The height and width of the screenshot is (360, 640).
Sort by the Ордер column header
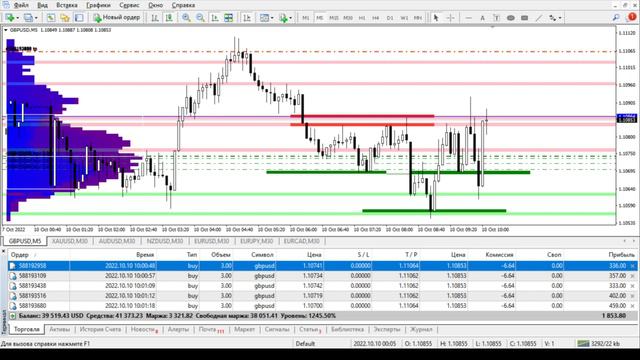click(x=20, y=255)
